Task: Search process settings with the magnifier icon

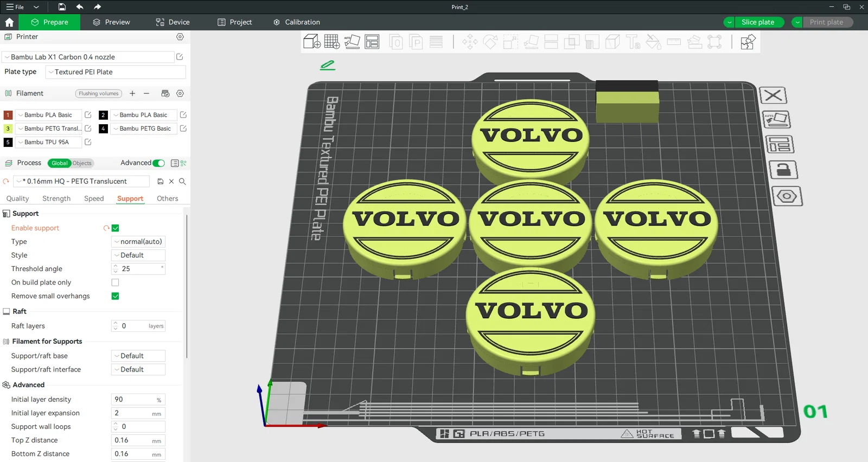Action: [182, 182]
